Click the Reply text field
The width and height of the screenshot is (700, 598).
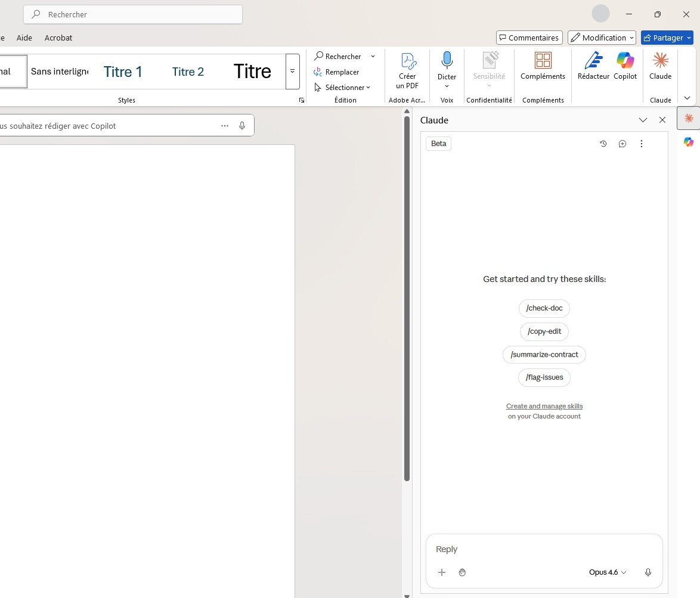click(543, 549)
